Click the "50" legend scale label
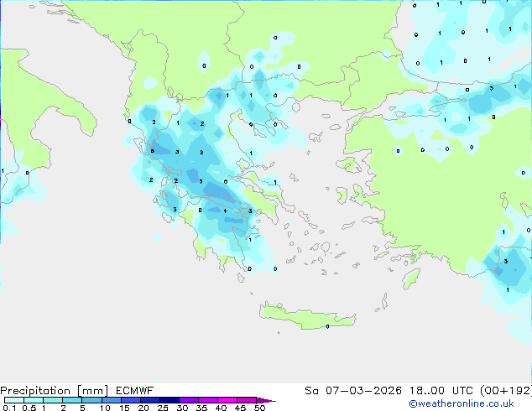 click(x=259, y=408)
